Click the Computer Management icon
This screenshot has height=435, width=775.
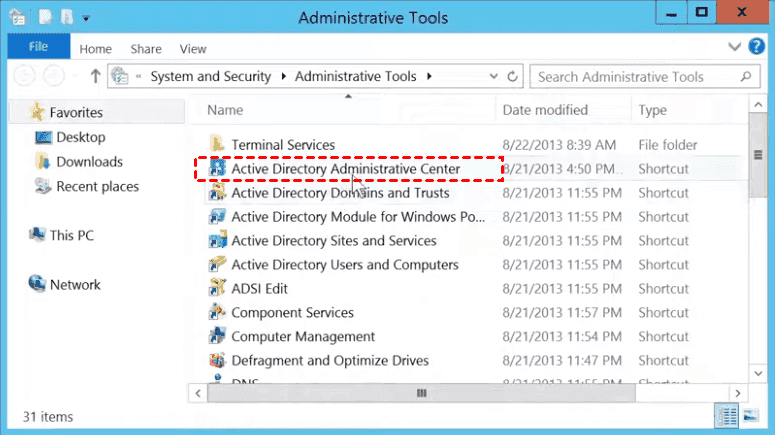click(217, 337)
